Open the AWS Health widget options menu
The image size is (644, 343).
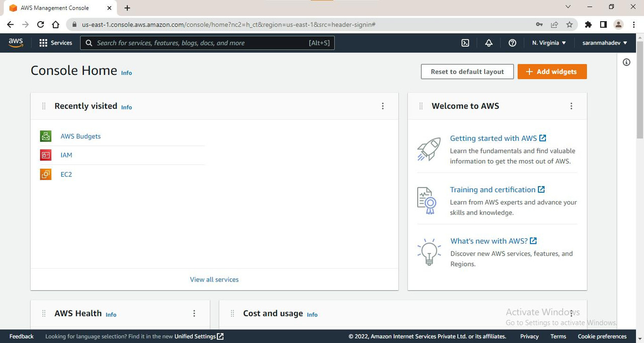click(194, 313)
